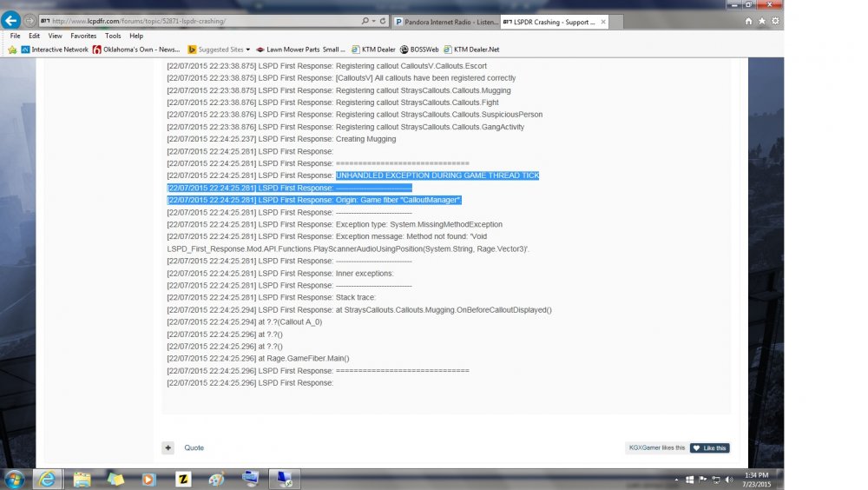Open the media player taskbar icon
Screen dimensions: 868x490
point(149,479)
